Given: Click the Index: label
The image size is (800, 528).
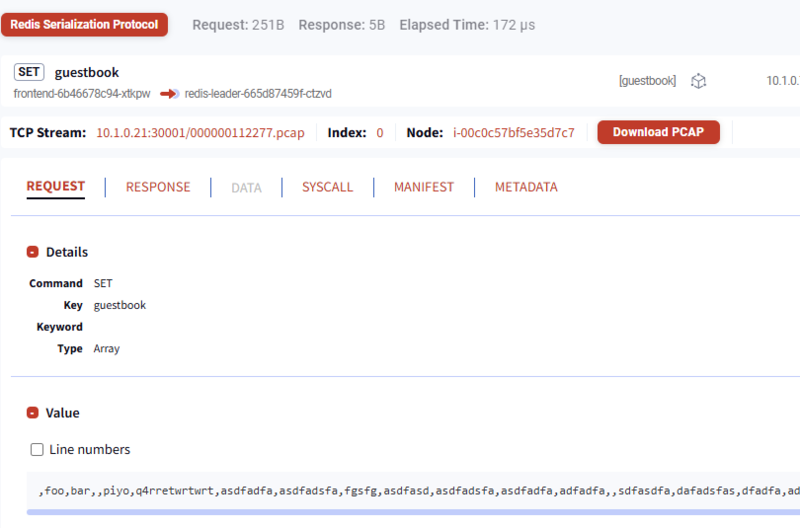Looking at the screenshot, I should [347, 133].
